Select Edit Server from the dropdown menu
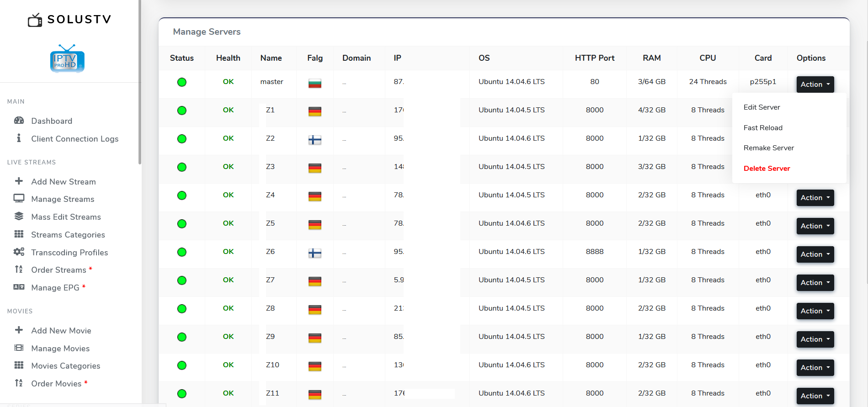The width and height of the screenshot is (868, 407). coord(761,107)
